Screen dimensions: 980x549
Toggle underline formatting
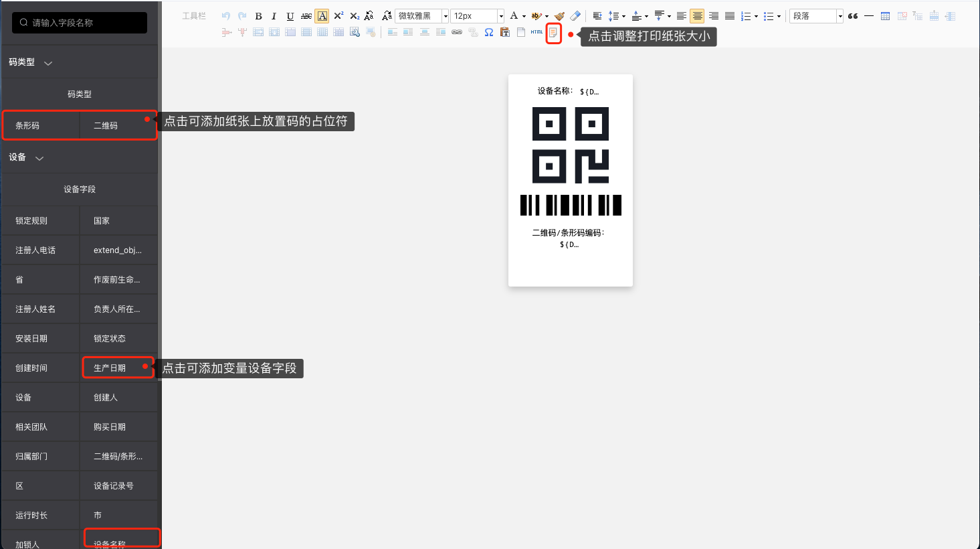(290, 16)
